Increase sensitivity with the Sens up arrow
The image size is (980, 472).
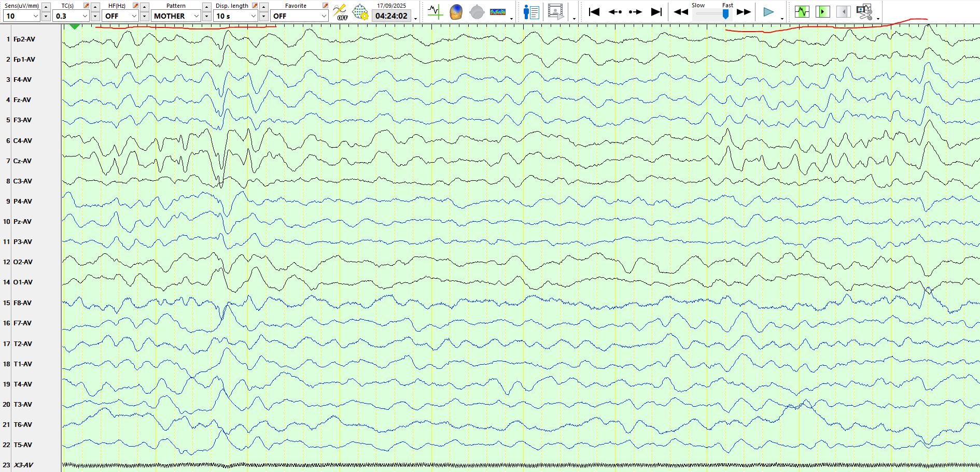tap(46, 7)
